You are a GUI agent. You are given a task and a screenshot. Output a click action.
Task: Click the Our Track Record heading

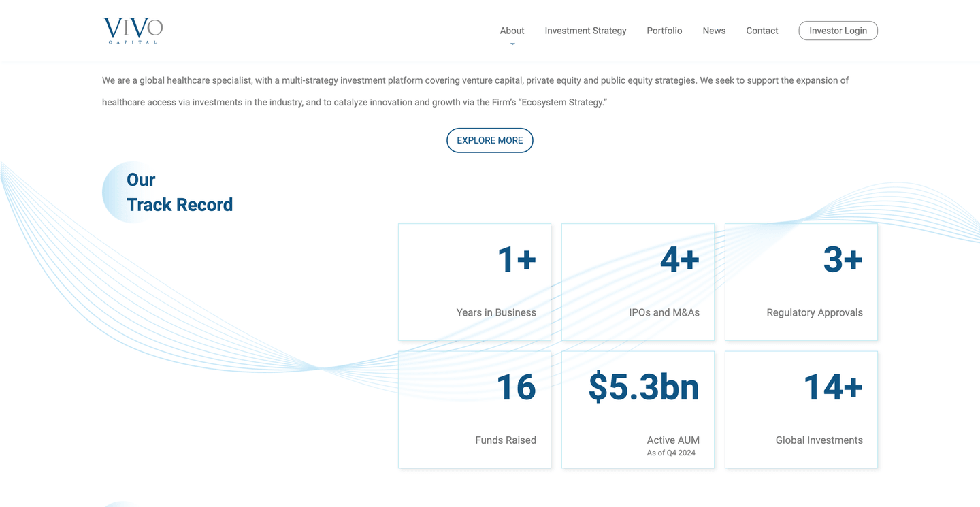(179, 192)
